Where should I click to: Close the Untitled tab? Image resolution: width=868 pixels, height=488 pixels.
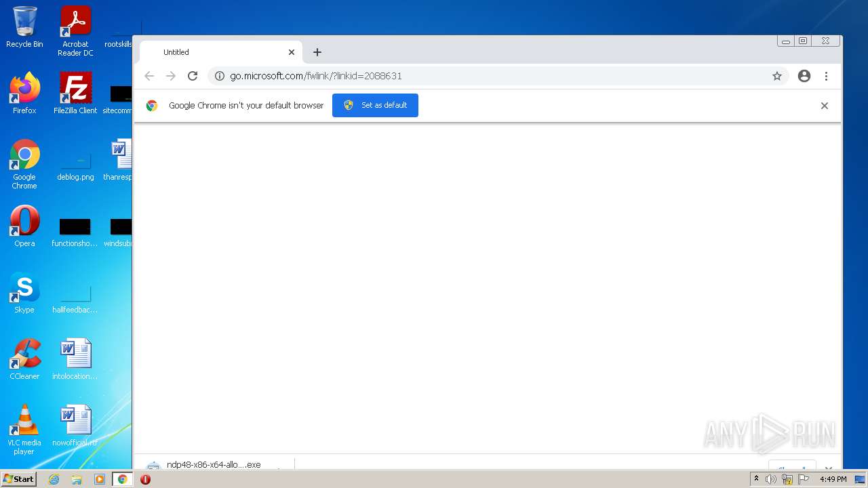pyautogui.click(x=292, y=52)
